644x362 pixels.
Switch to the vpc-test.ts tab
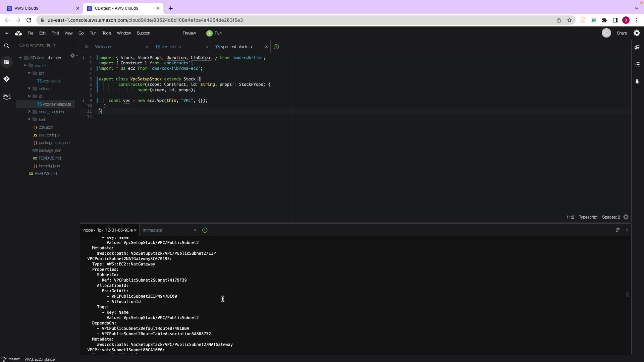[x=171, y=47]
